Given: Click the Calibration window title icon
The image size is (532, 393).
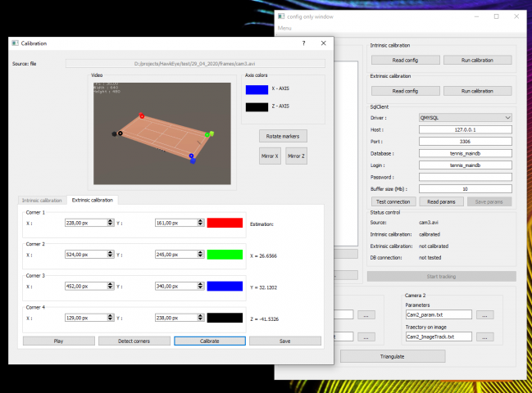Looking at the screenshot, I should [x=15, y=43].
